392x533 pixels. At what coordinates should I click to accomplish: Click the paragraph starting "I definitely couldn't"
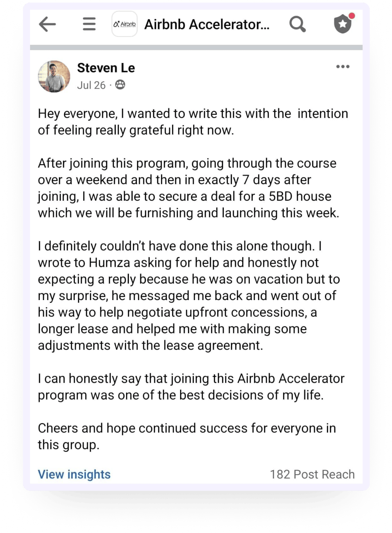(x=189, y=295)
